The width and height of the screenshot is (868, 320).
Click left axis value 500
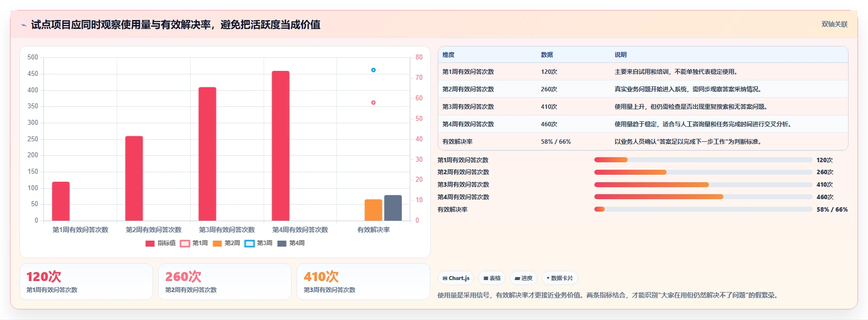pos(33,57)
